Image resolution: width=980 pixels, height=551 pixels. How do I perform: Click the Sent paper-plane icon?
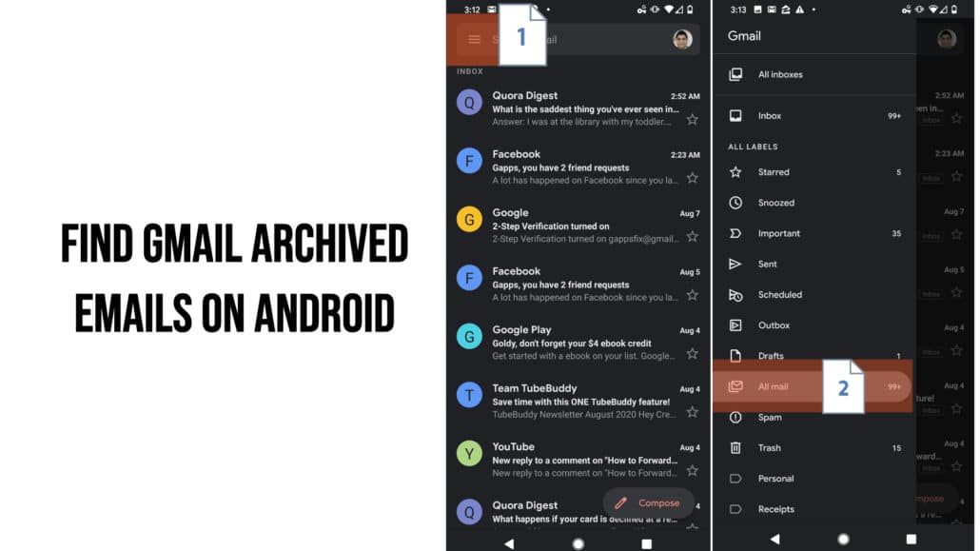click(735, 264)
